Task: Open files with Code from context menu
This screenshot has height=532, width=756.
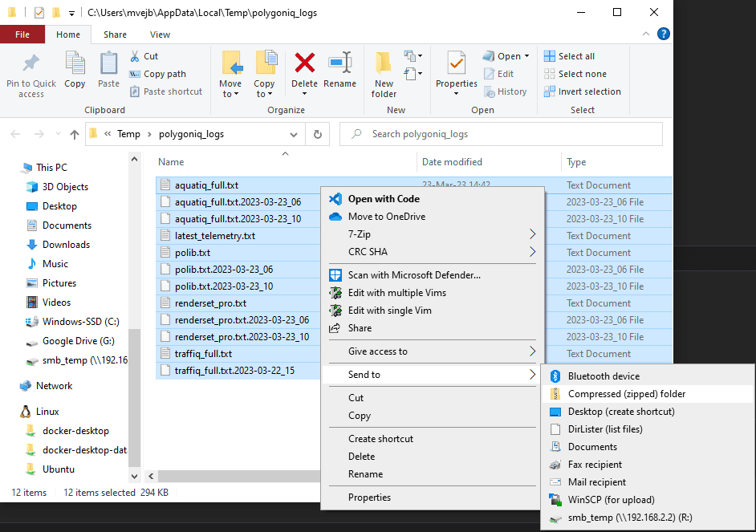Action: click(384, 198)
